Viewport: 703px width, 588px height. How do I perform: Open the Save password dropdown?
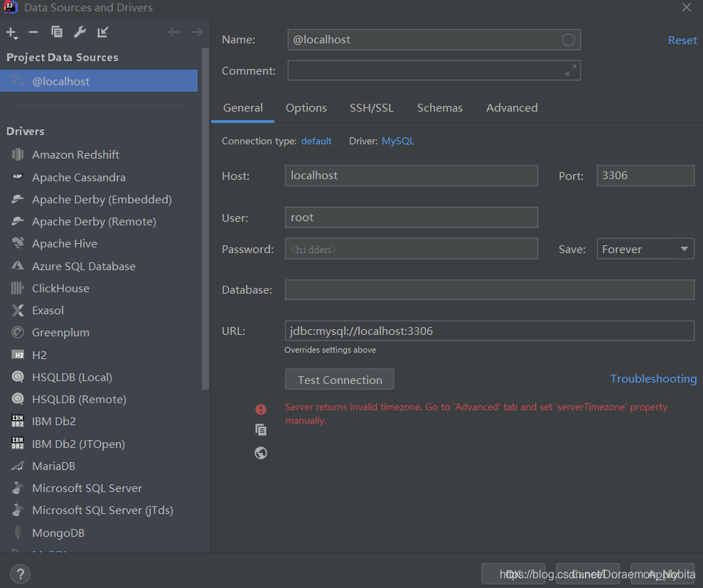[x=645, y=249]
